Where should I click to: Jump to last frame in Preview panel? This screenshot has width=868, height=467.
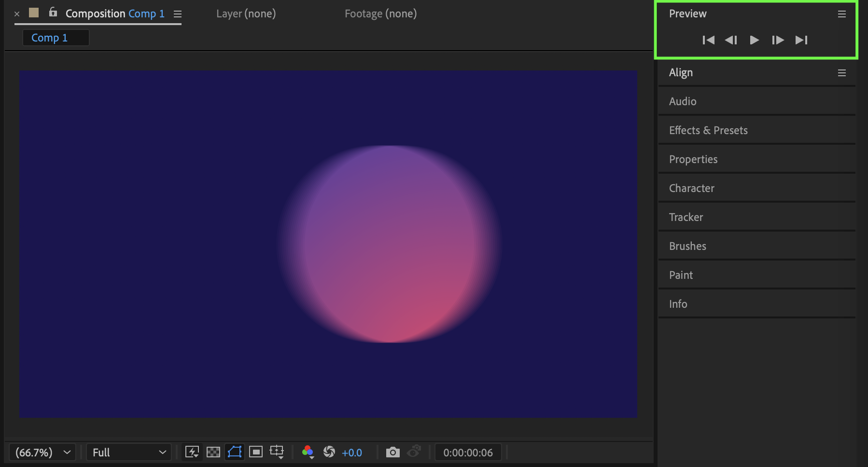pos(801,40)
